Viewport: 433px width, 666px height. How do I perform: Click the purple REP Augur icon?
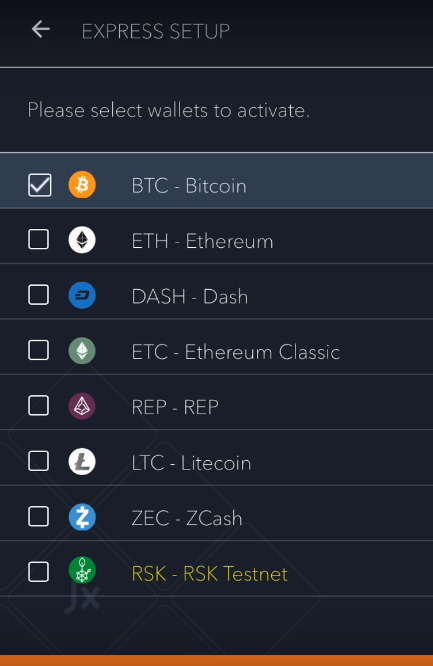82,406
